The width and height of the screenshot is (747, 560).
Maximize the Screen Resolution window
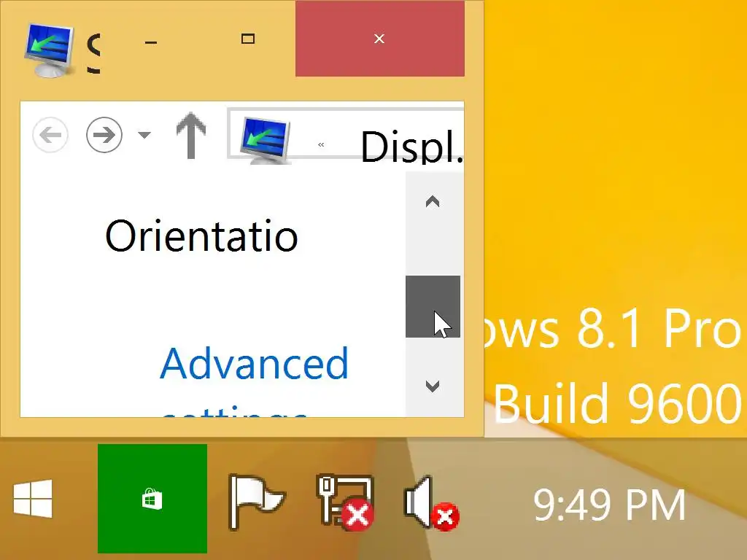tap(248, 39)
